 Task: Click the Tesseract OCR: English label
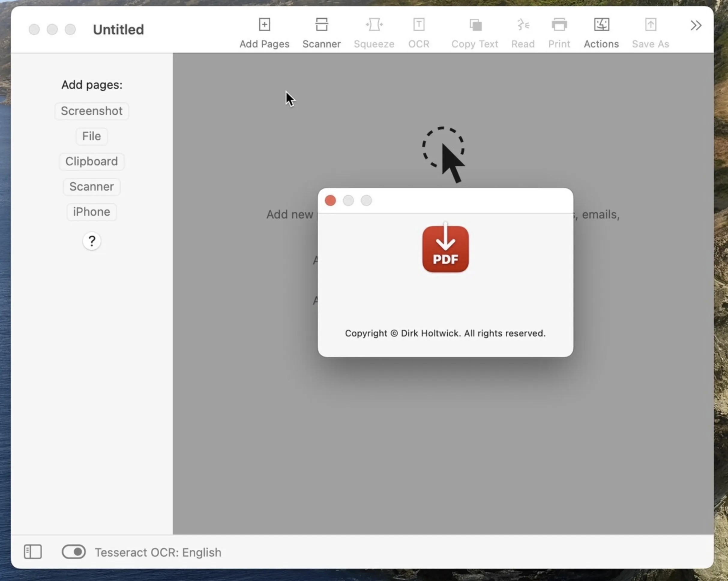(x=158, y=552)
